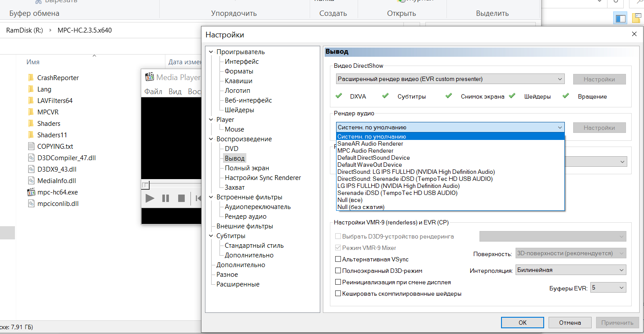Click the LAVFilters64 folder icon

pos(31,101)
